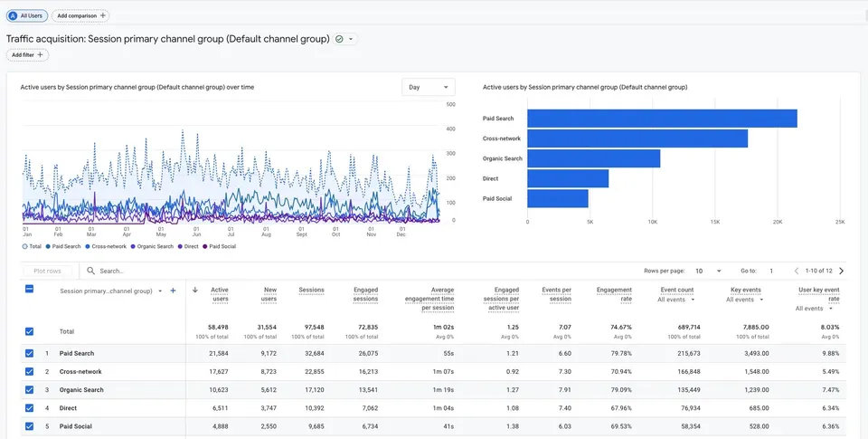Click Direct row label in table
868x439 pixels.
point(68,408)
